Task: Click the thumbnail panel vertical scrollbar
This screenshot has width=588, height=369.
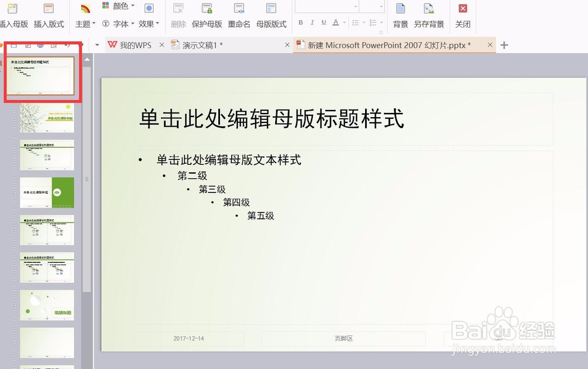Action: (x=87, y=179)
